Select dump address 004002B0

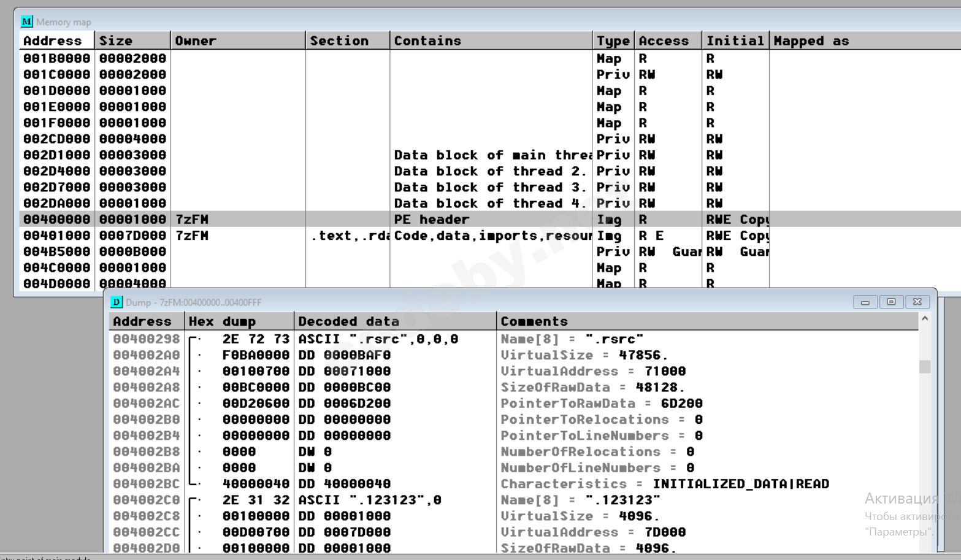tap(147, 420)
